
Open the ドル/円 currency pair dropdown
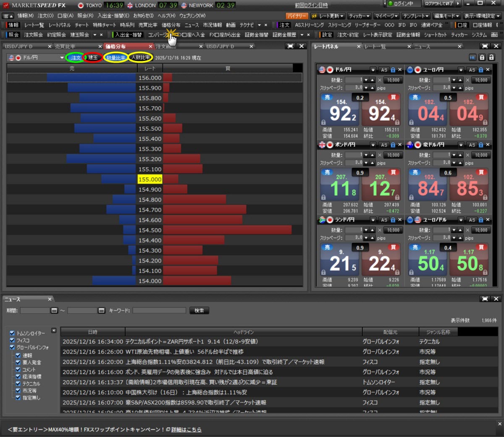click(x=62, y=58)
